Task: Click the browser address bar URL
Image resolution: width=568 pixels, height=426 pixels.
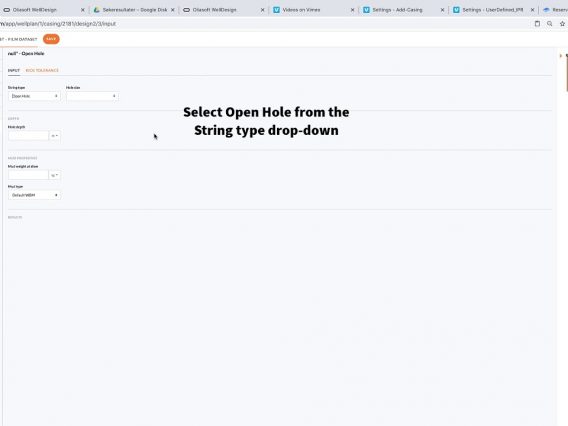Action: click(58, 24)
